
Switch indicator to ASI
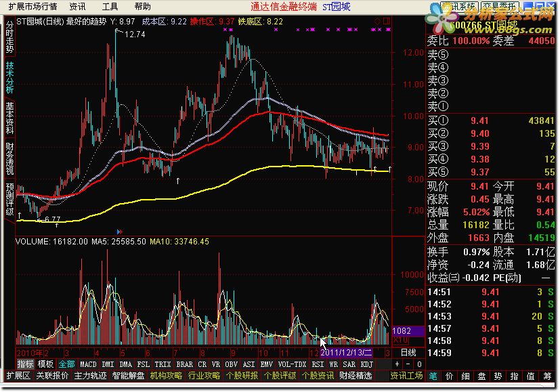click(249, 364)
